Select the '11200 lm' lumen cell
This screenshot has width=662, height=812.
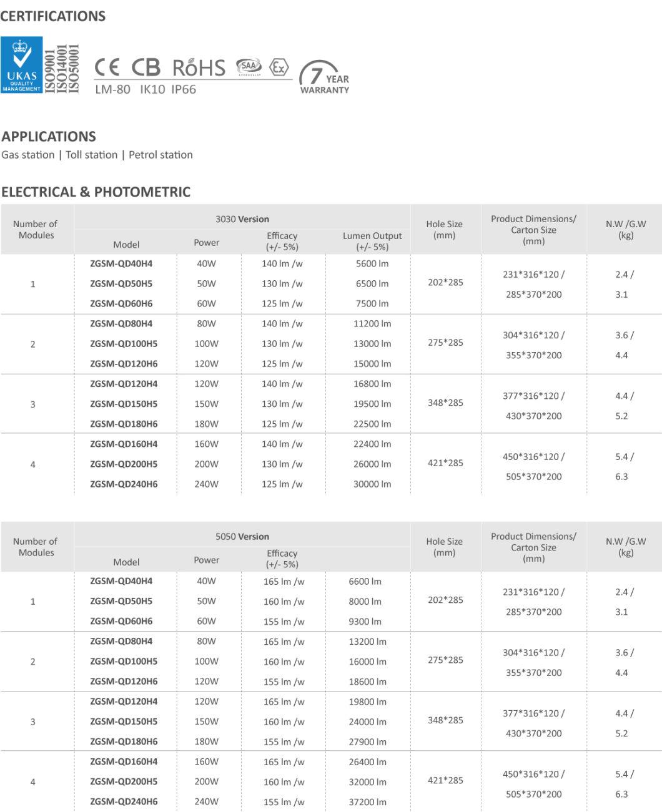point(372,323)
